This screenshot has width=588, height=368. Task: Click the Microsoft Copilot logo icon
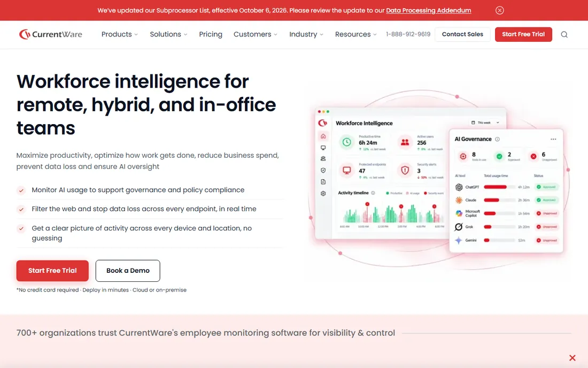click(x=459, y=213)
